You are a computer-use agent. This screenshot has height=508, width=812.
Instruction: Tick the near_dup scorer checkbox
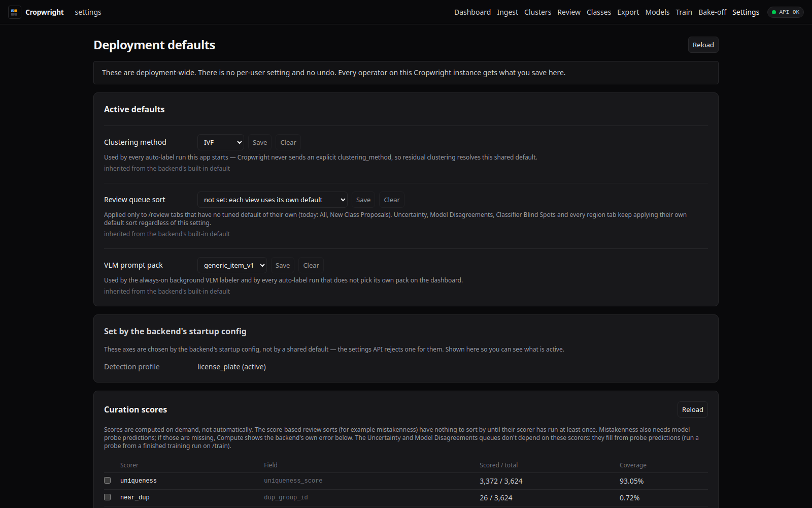(x=107, y=497)
